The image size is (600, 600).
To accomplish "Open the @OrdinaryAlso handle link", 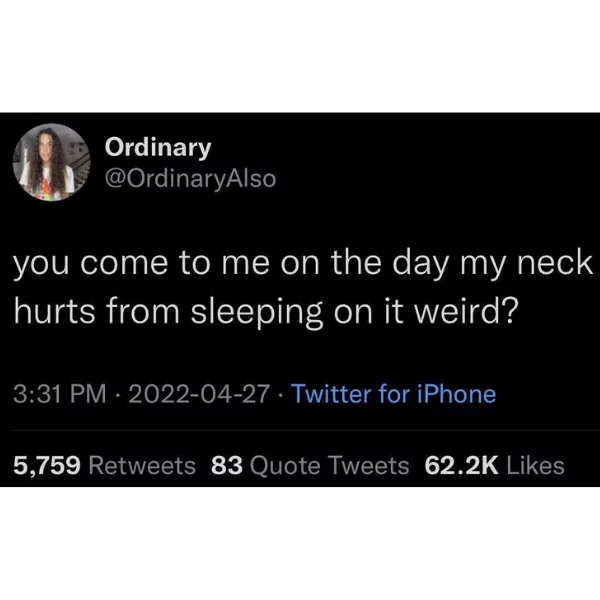I will 191,179.
